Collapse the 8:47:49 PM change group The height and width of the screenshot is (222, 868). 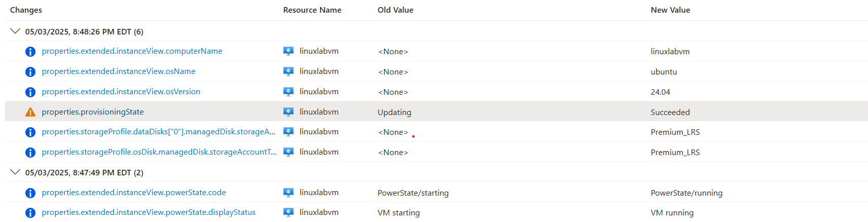(15, 172)
